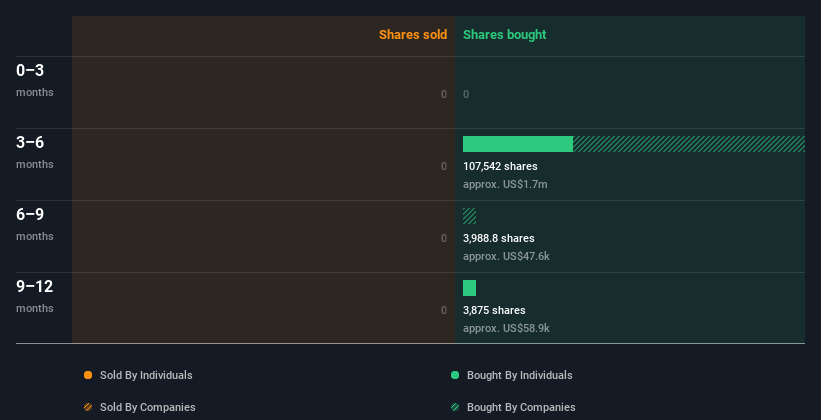The image size is (821, 420).
Task: Click the approx. US$1.7m amount
Action: [505, 184]
